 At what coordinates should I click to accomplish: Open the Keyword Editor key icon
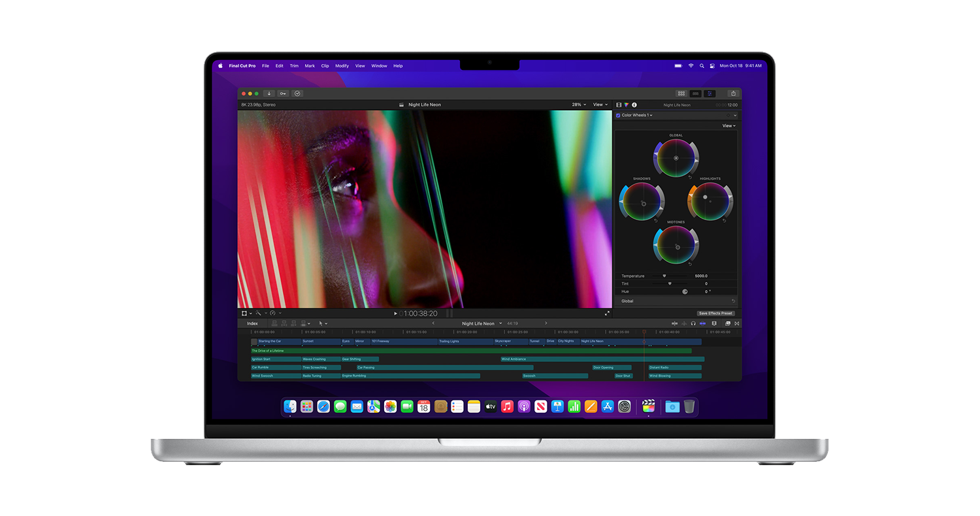click(282, 93)
